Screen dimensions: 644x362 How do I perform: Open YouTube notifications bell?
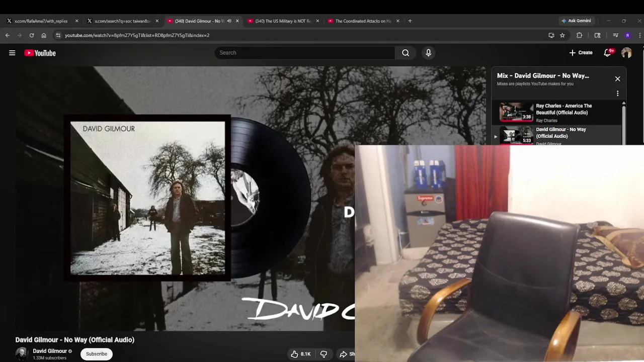(x=607, y=53)
